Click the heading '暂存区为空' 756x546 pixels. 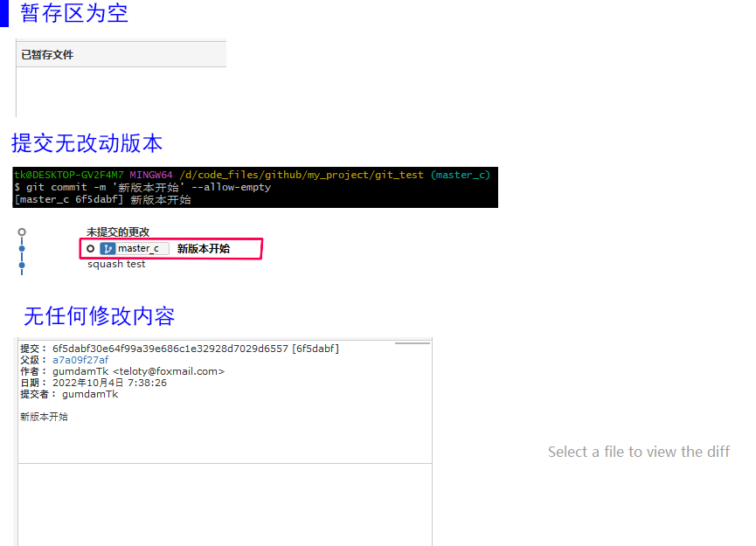point(74,13)
